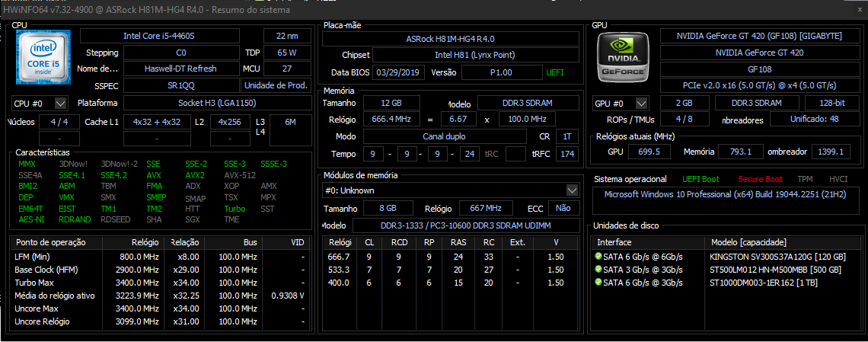Viewport: 868px width, 342px height.
Task: Click the Unidade de Prod. field
Action: pyautogui.click(x=276, y=86)
